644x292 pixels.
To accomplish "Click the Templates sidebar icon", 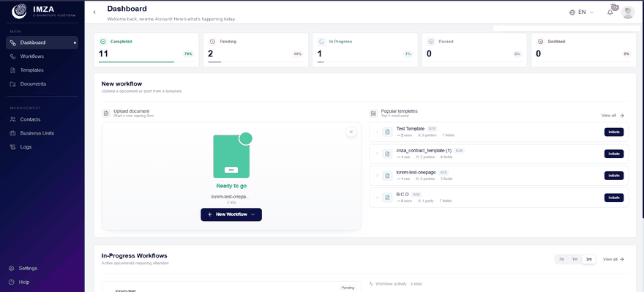I will coord(12,70).
